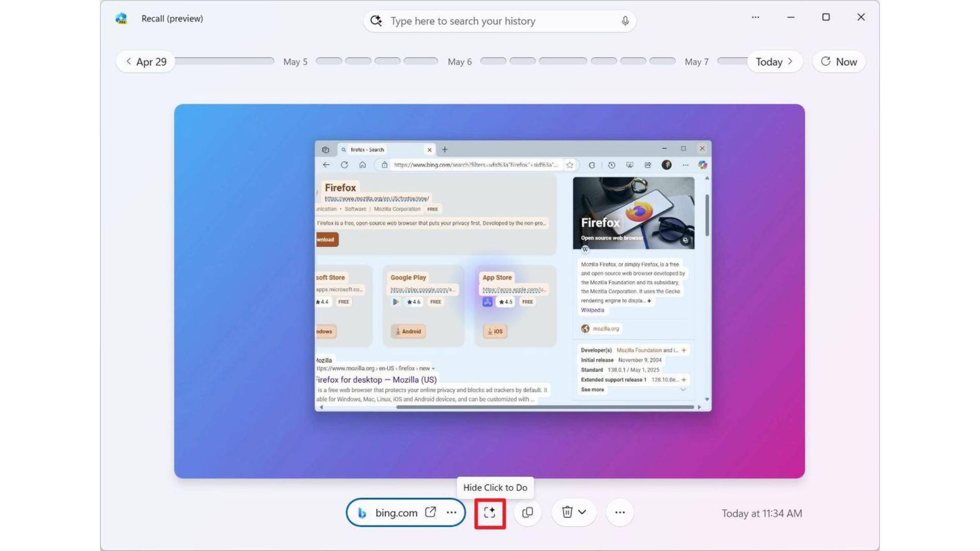The width and height of the screenshot is (980, 551).
Task: Navigate to earlier dates with the left chevron
Action: (129, 61)
